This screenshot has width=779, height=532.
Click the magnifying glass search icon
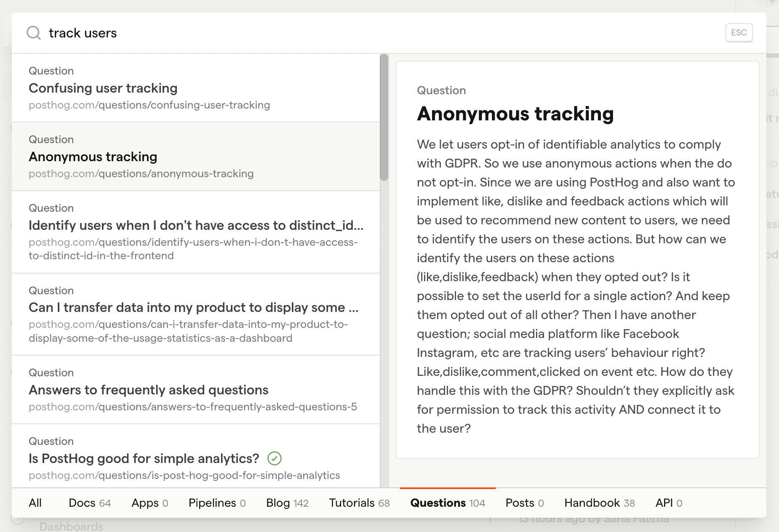[x=34, y=33]
